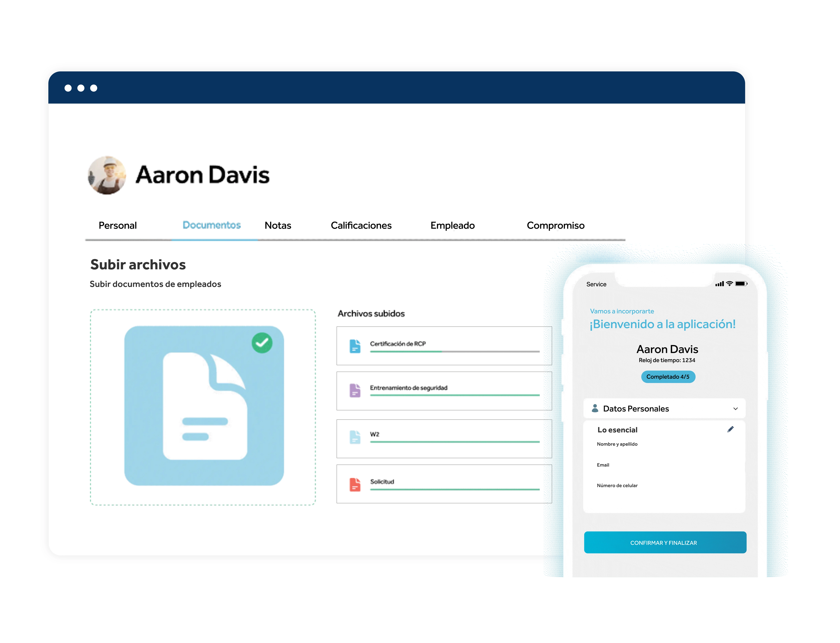The width and height of the screenshot is (840, 643).
Task: Click the Lo esencial section title
Action: point(617,430)
